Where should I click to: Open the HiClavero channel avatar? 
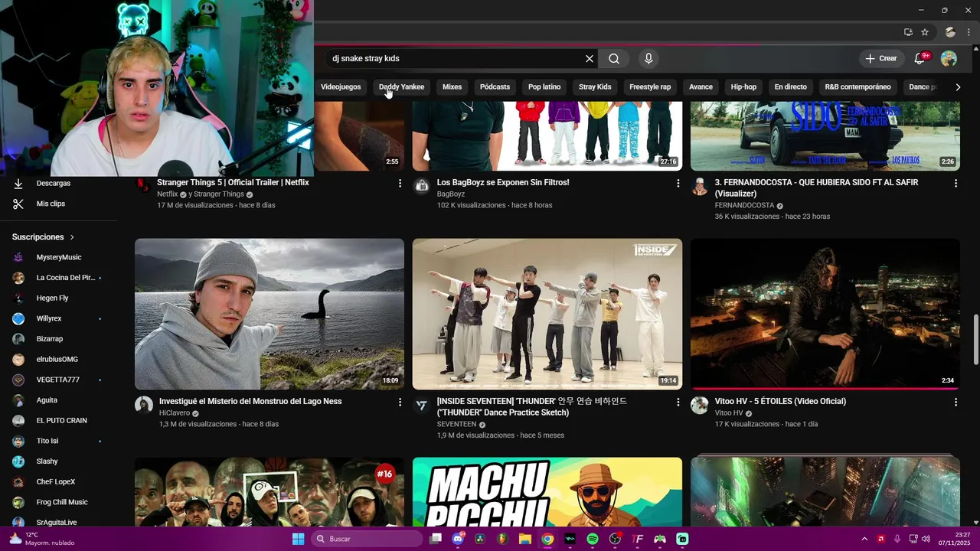click(144, 406)
